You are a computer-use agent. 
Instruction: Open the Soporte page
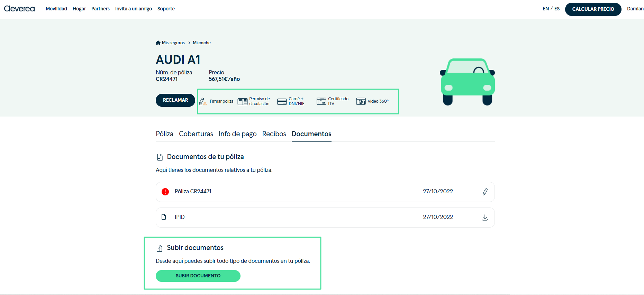coord(166,9)
